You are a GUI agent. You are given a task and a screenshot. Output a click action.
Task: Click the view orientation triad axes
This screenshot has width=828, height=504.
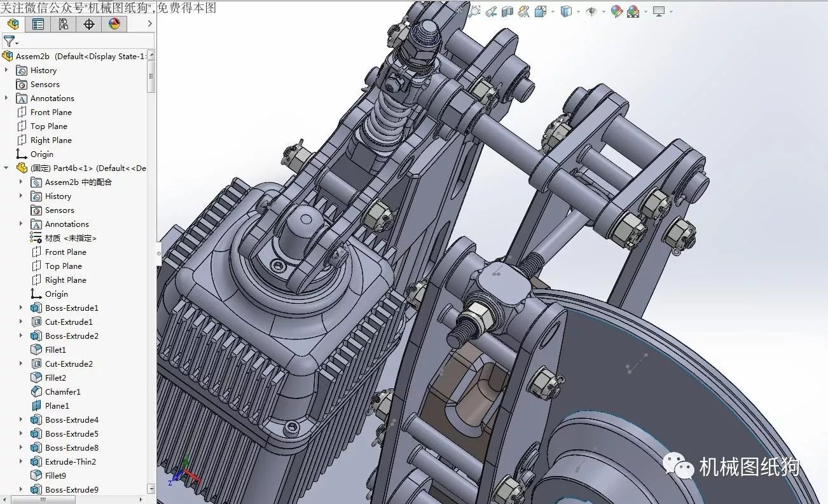coord(184,471)
